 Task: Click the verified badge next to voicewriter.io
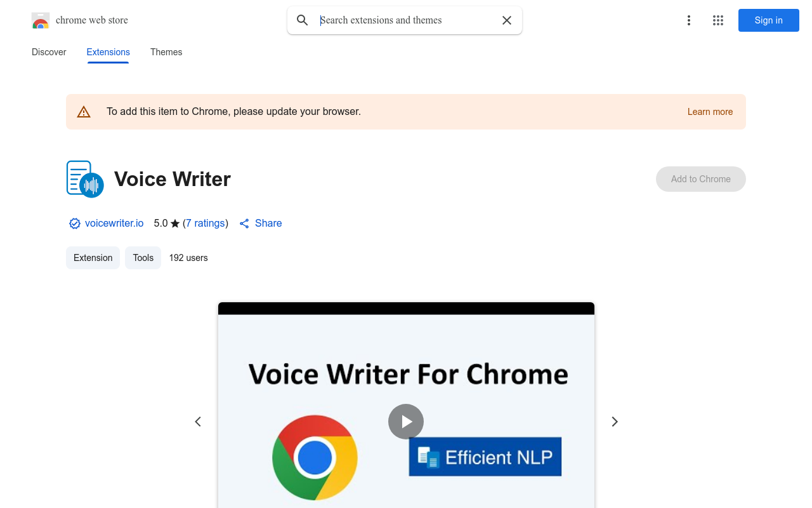75,224
